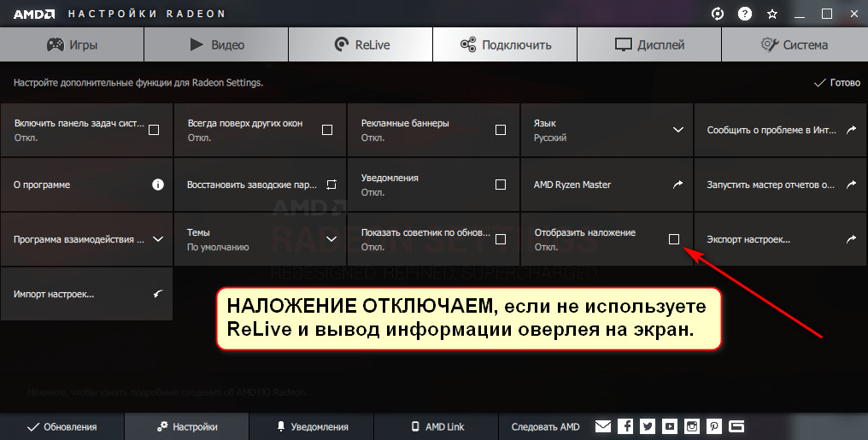Open Настройки in bottom bar
Image resolution: width=868 pixels, height=440 pixels.
pos(186,426)
